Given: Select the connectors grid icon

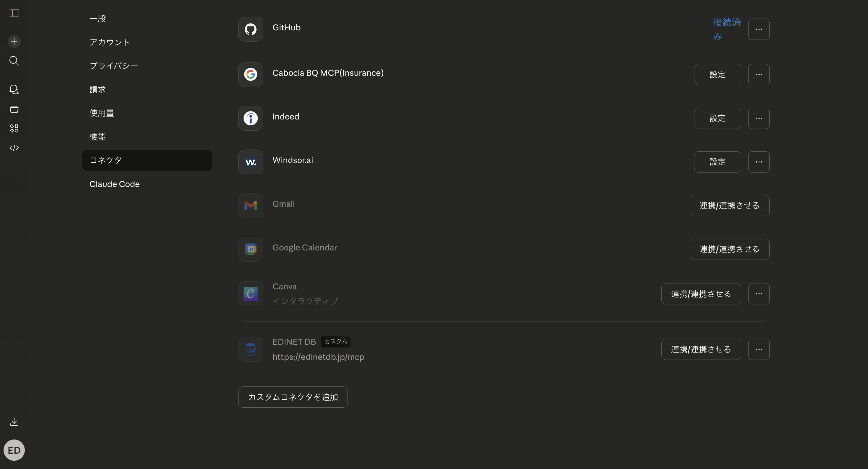Looking at the screenshot, I should click(14, 128).
